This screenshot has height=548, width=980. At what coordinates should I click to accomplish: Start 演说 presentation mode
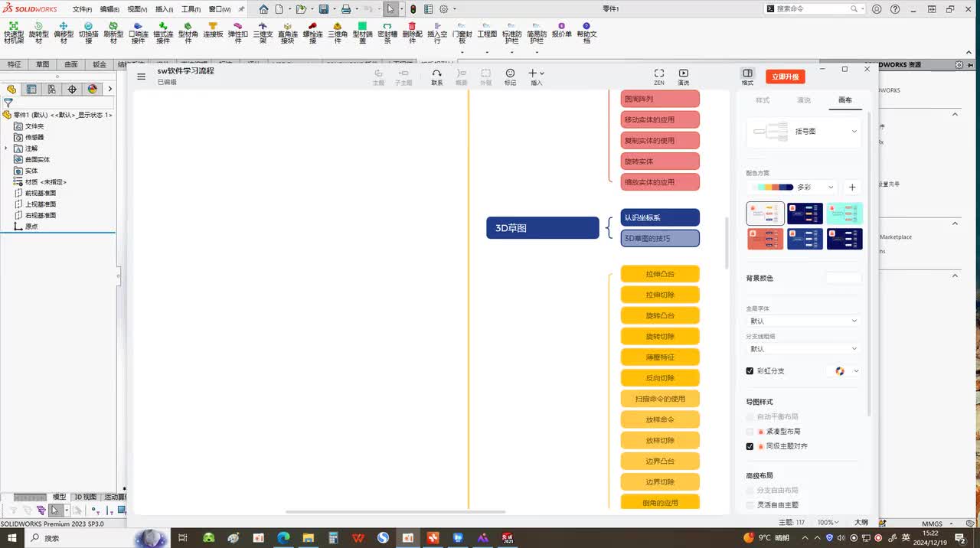click(x=683, y=77)
